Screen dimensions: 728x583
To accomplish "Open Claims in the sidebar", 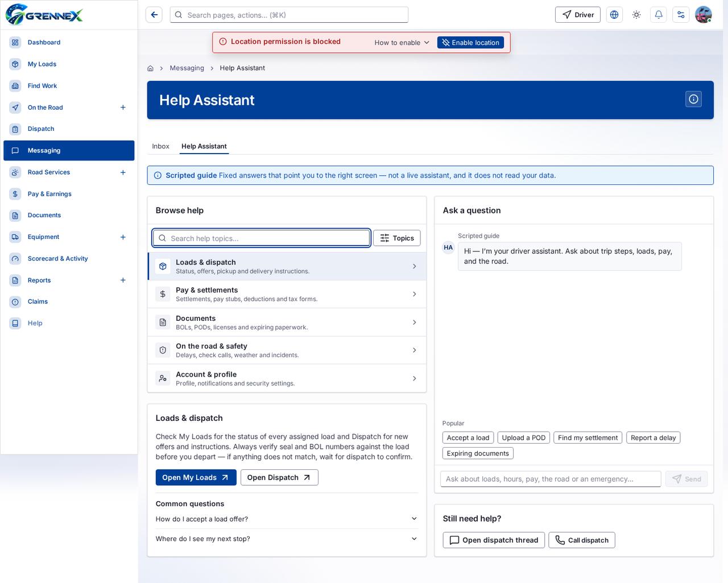I will (x=69, y=301).
